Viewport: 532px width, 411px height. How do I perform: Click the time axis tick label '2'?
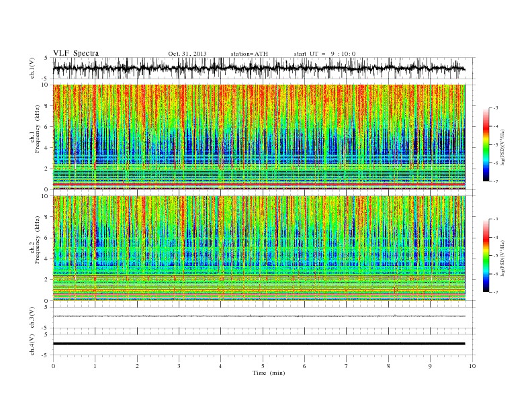tap(137, 366)
